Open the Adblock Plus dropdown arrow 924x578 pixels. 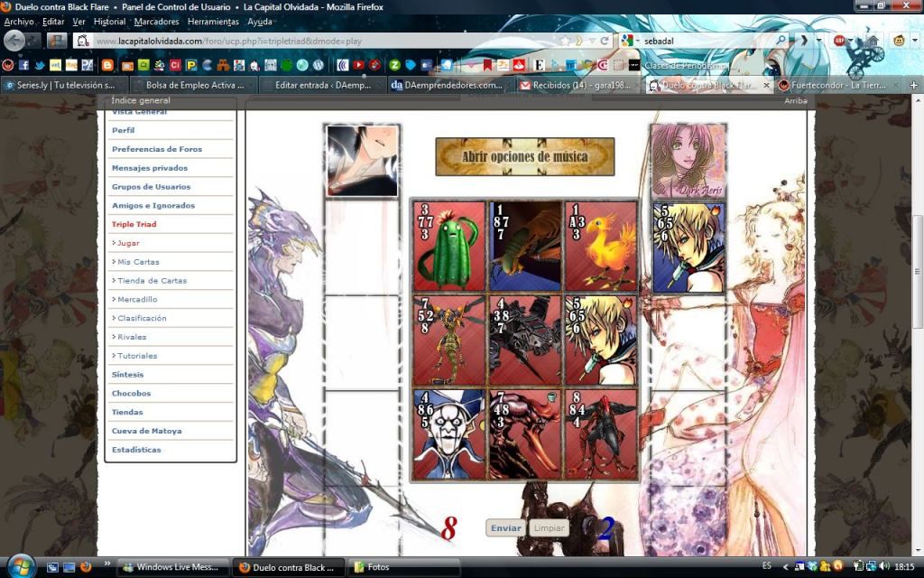tap(850, 41)
